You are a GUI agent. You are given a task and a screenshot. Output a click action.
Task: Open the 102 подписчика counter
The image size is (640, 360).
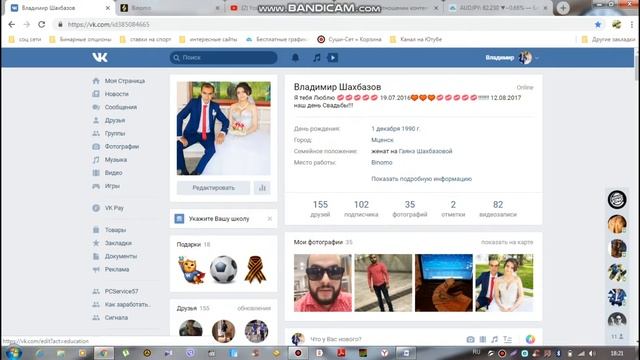click(361, 208)
